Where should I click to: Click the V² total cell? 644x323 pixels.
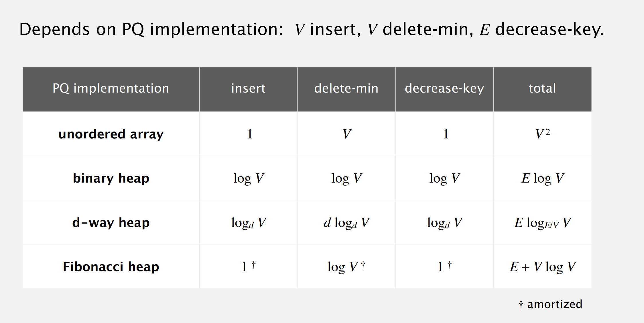[542, 134]
